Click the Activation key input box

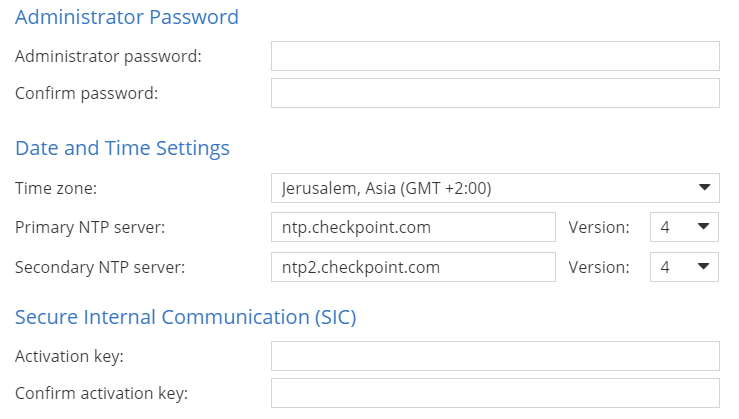pos(495,356)
